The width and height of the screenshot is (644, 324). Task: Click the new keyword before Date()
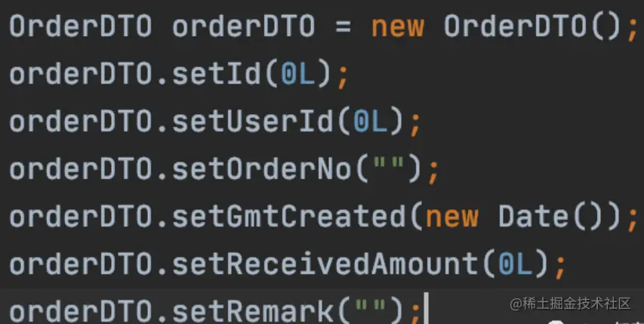pyautogui.click(x=452, y=218)
